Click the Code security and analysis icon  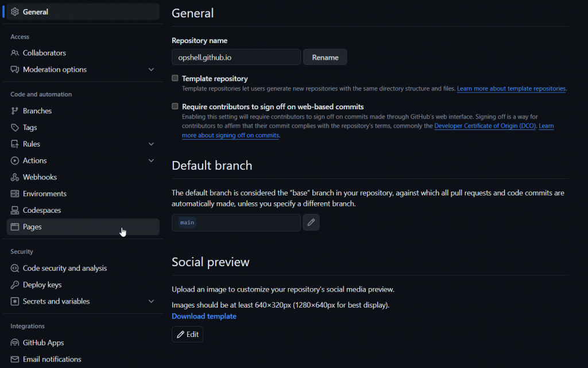(14, 268)
